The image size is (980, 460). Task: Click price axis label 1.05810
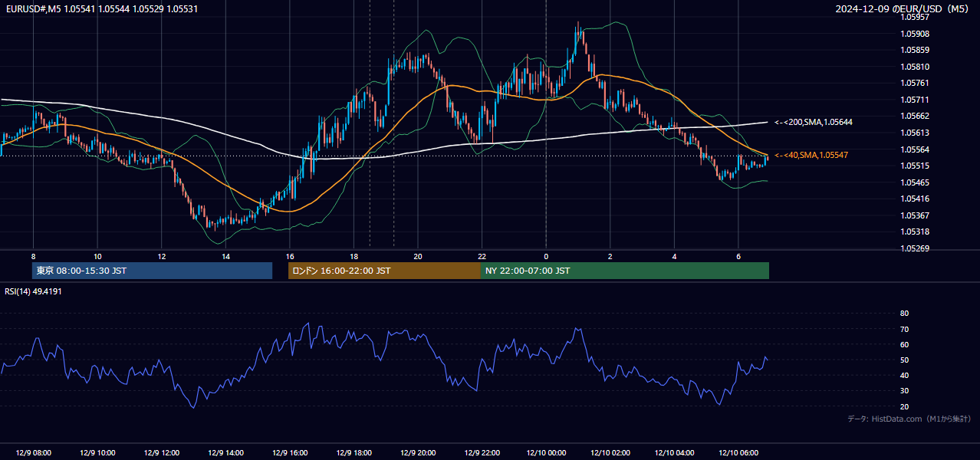point(915,67)
